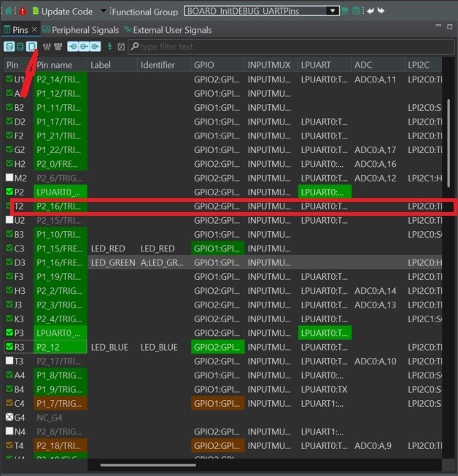This screenshot has width=458, height=476.
Task: Check the T3 pin checkbox
Action: (9, 361)
